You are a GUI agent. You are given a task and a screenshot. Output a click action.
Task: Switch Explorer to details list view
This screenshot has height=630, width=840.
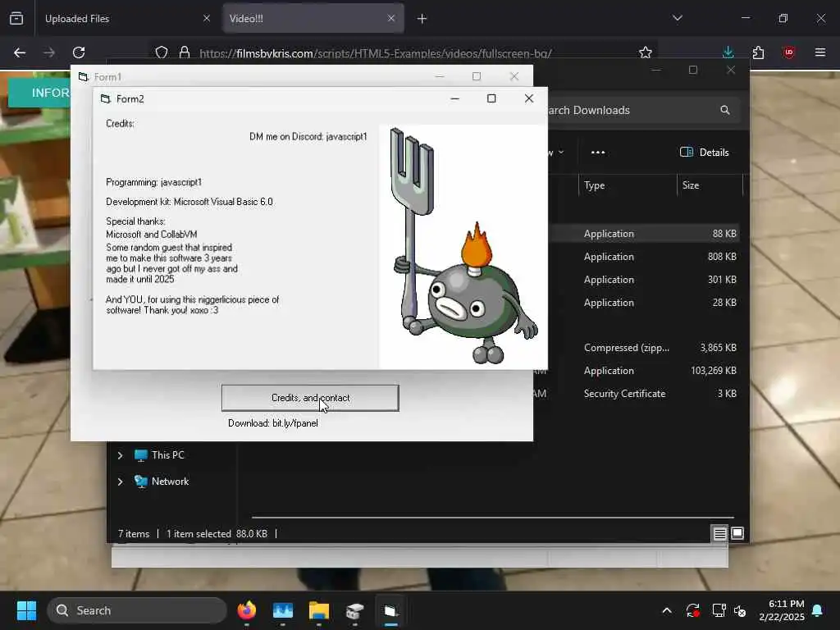719,533
